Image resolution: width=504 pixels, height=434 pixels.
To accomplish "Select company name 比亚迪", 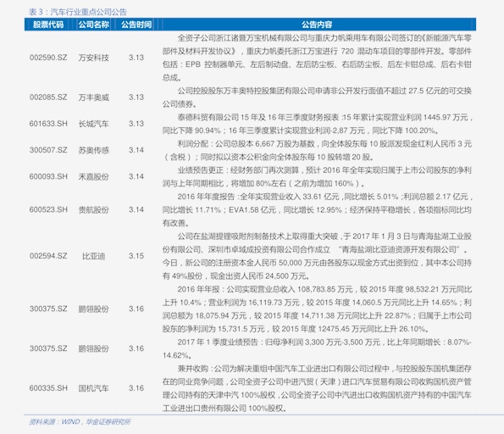I will click(93, 256).
